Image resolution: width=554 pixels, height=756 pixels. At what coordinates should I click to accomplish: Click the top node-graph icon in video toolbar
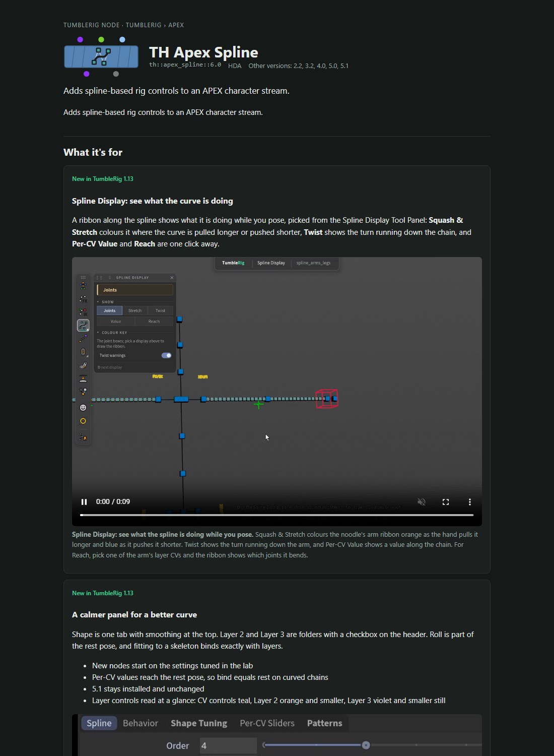pos(83,286)
